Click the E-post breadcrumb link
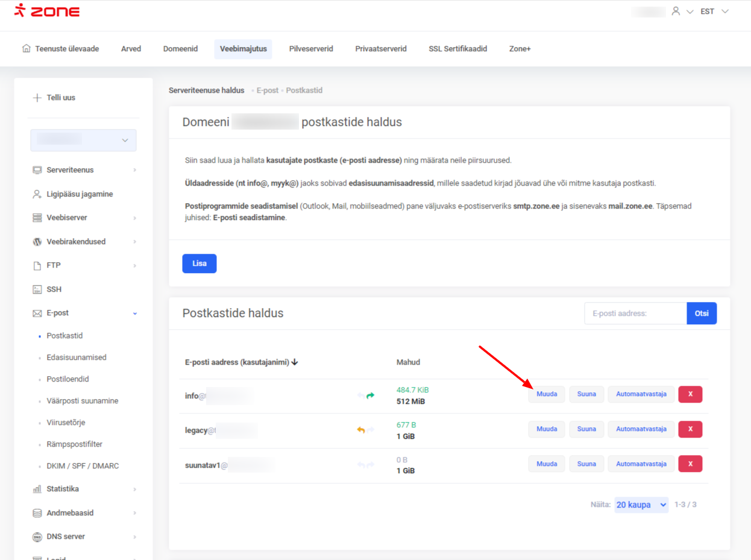The image size is (751, 560). click(x=268, y=90)
